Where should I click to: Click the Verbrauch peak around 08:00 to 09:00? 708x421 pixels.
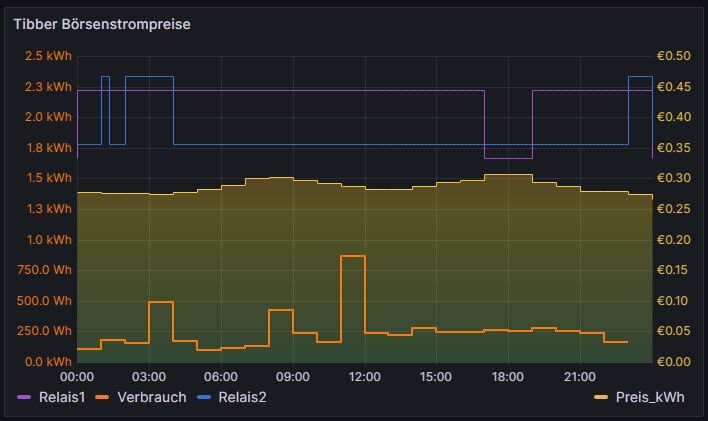click(x=281, y=310)
